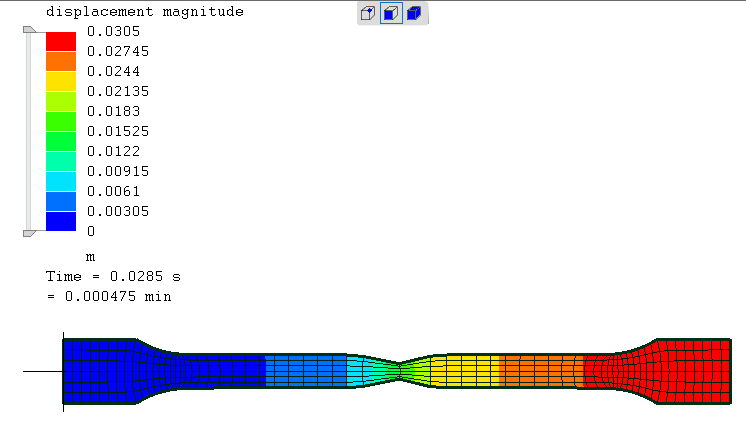Click the red legend color band
Screen dimensions: 746x421
61,41
